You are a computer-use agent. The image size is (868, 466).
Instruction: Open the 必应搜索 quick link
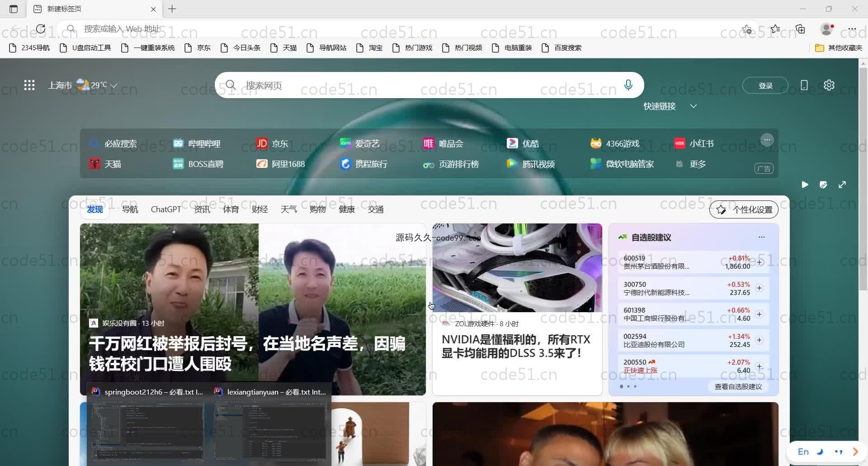(x=113, y=143)
